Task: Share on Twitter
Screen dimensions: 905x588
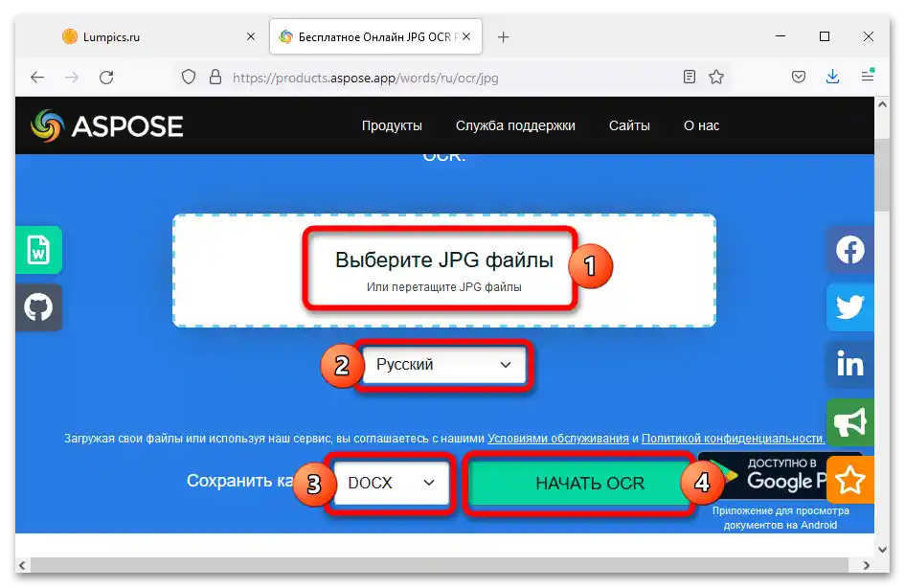Action: [x=850, y=307]
